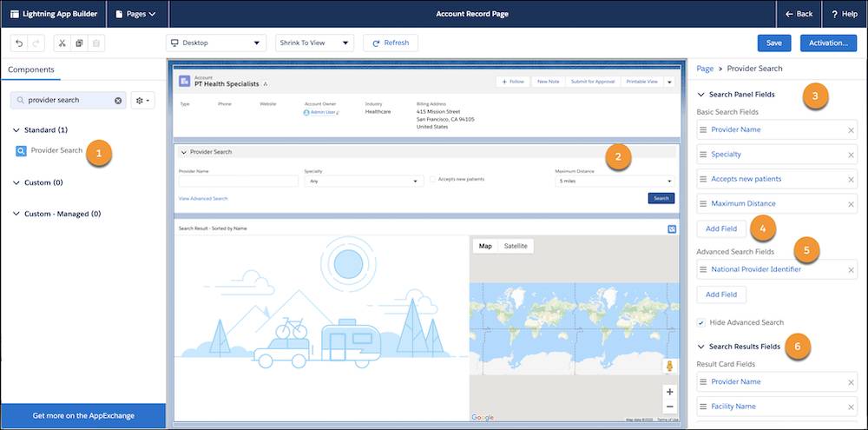
Task: Remove the Facility Name result card field
Action: (x=851, y=407)
